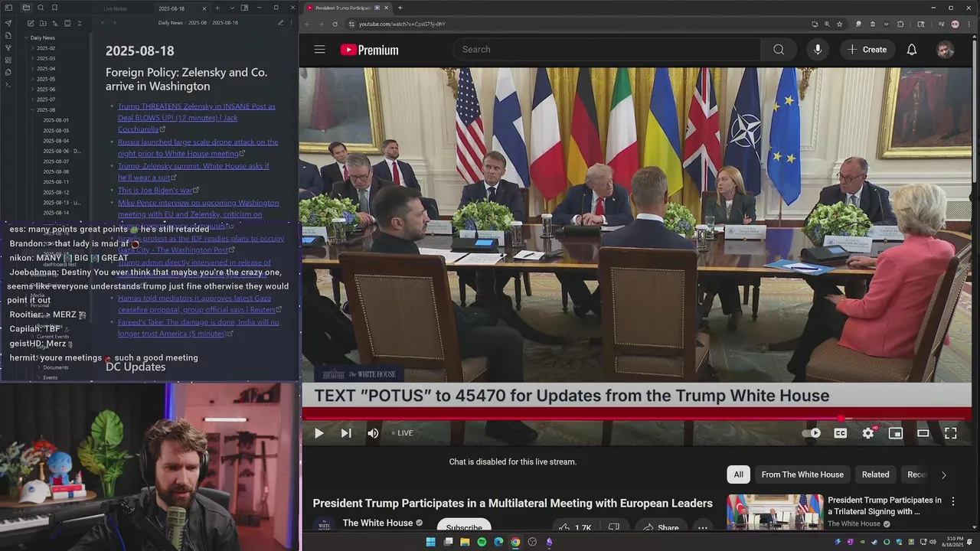The height and width of the screenshot is (551, 980).
Task: Go to YouTube Premium home logo
Action: 370,50
